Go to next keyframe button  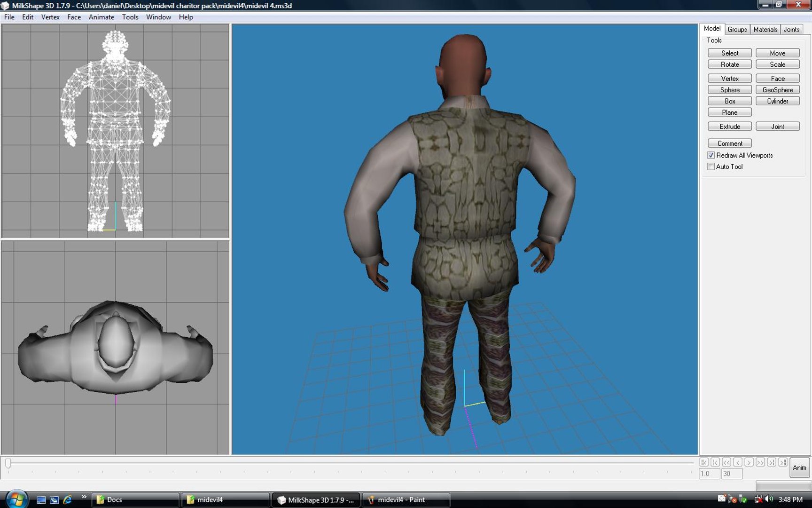[772, 462]
